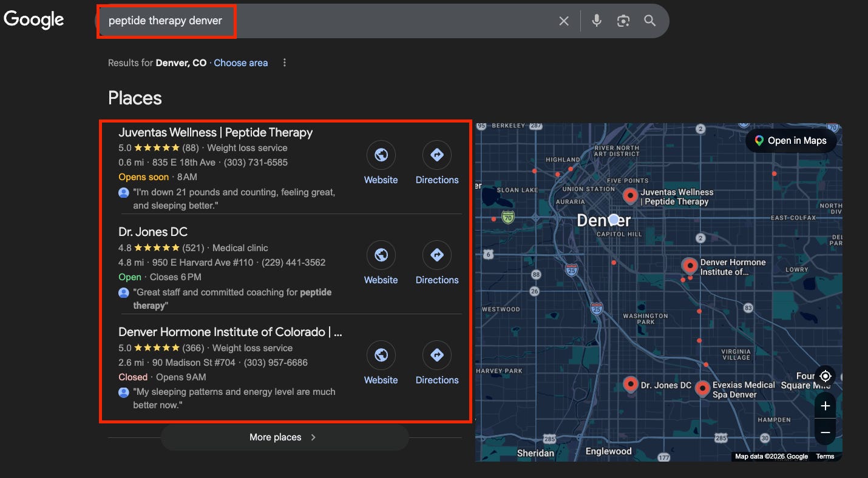The width and height of the screenshot is (868, 478).
Task: Click the Map data ©2026 Google attribution
Action: pyautogui.click(x=771, y=456)
